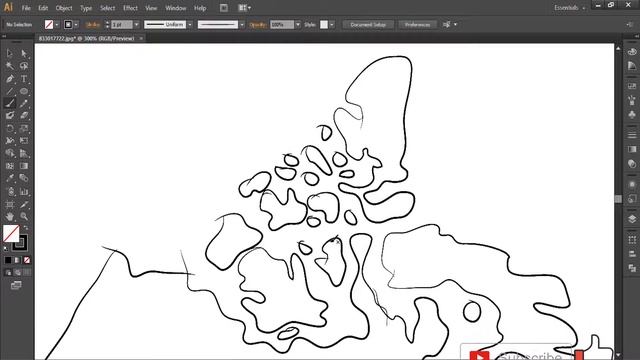Viewport: 640px width, 360px height.
Task: Select the Zoom magnifier tool
Action: pos(24,216)
